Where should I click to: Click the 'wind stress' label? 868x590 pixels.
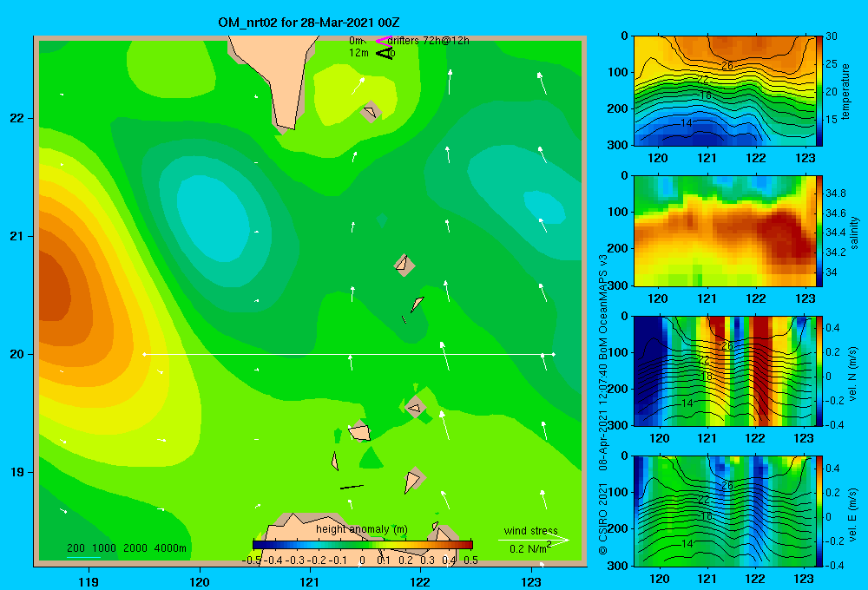[x=531, y=530]
